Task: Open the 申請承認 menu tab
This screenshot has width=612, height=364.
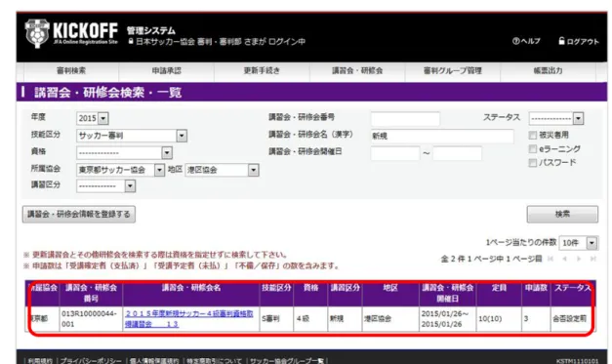Action: tap(167, 70)
